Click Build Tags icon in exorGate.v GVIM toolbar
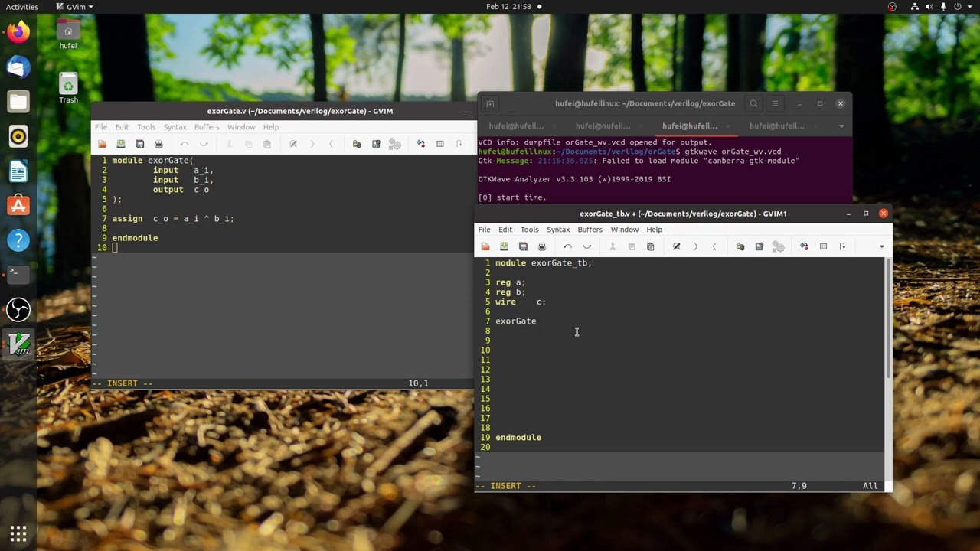 pyautogui.click(x=440, y=144)
